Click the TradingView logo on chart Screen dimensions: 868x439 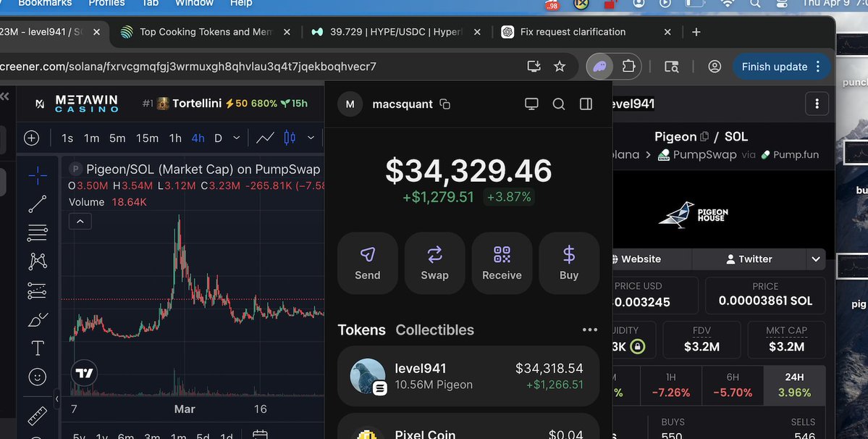(x=85, y=373)
